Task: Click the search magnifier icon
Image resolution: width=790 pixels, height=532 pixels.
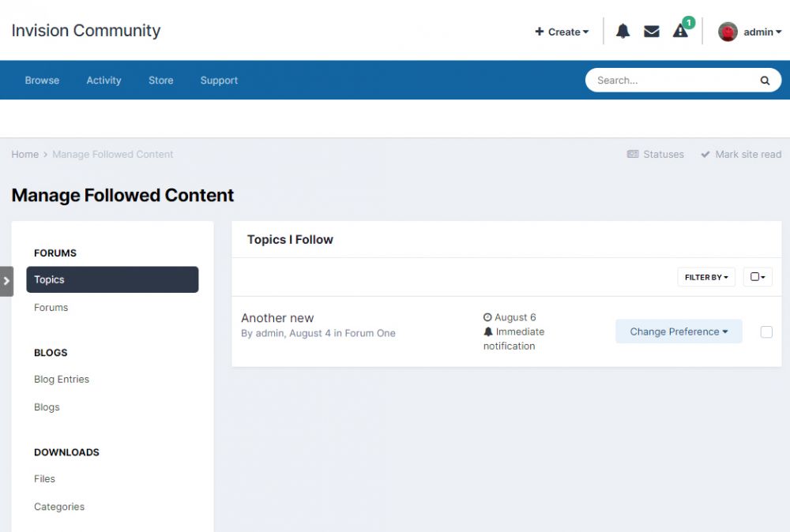Action: (x=764, y=81)
